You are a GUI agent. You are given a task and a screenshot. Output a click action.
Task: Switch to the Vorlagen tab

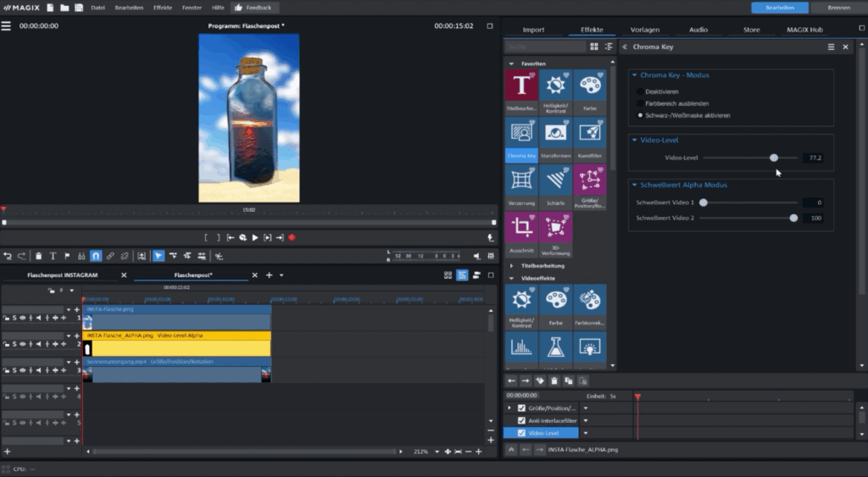[645, 30]
